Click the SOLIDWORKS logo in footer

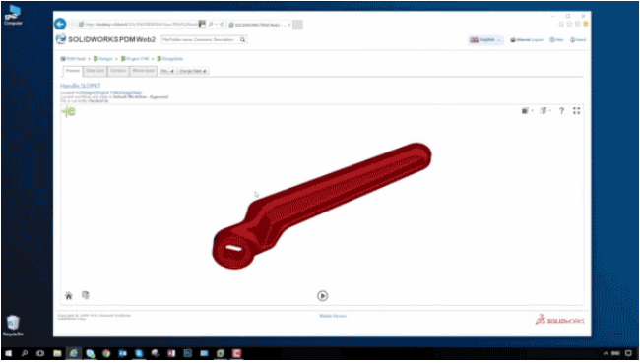[x=559, y=320]
